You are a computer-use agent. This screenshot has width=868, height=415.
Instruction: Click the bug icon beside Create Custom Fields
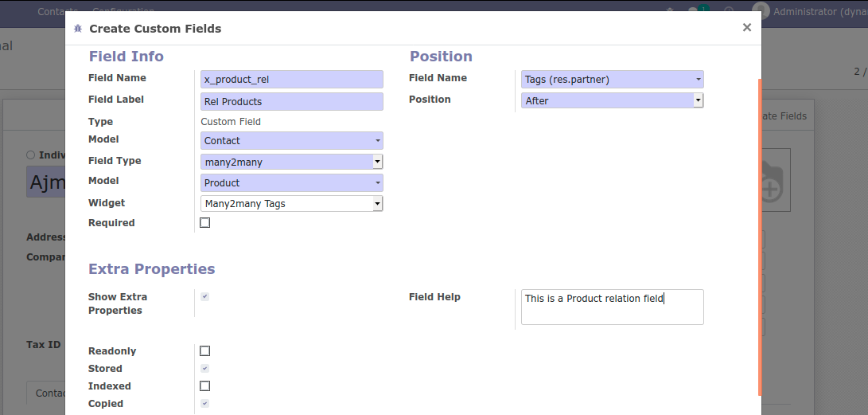tap(77, 29)
